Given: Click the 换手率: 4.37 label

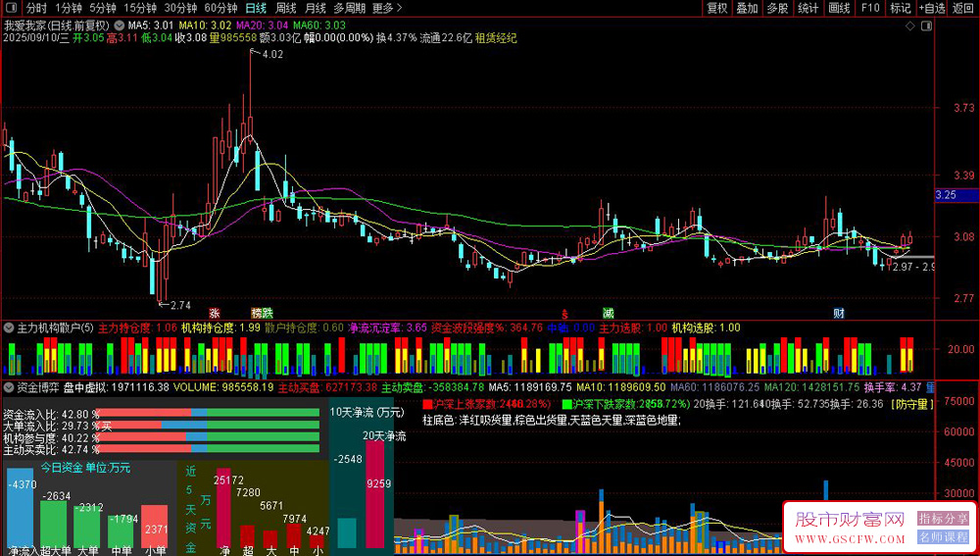Looking at the screenshot, I should 893,387.
